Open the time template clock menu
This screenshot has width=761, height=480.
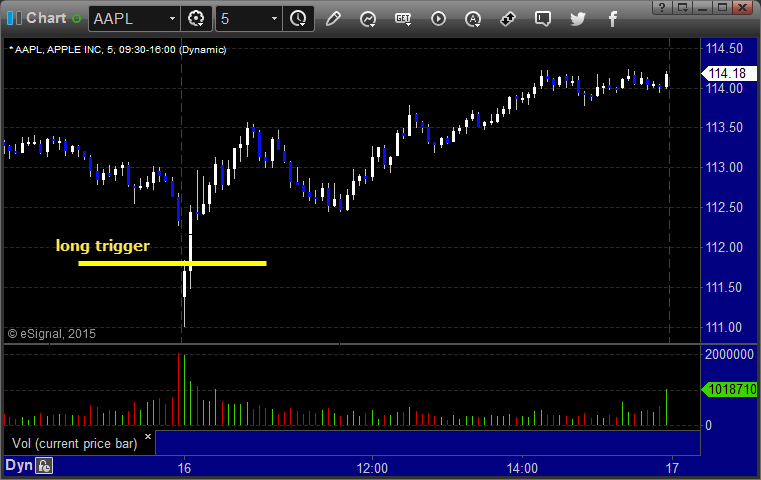298,19
